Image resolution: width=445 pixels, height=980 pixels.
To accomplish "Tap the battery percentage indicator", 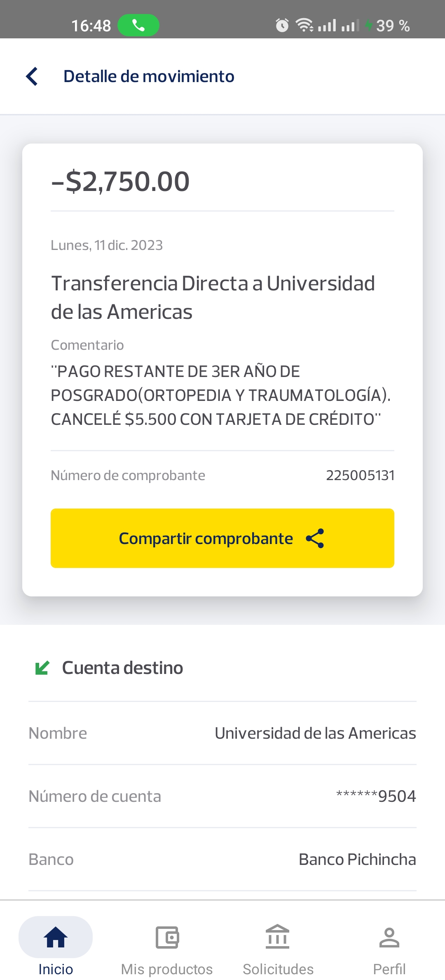I will click(392, 26).
